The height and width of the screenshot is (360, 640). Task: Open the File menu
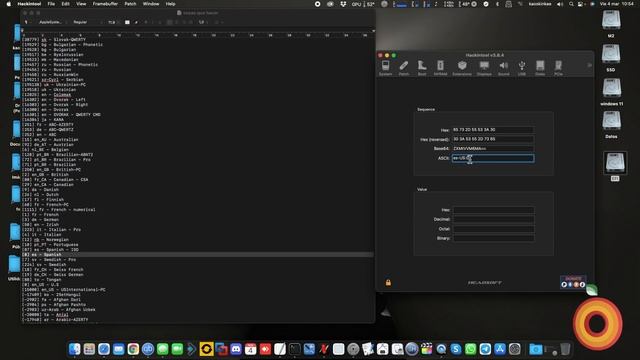pos(51,4)
